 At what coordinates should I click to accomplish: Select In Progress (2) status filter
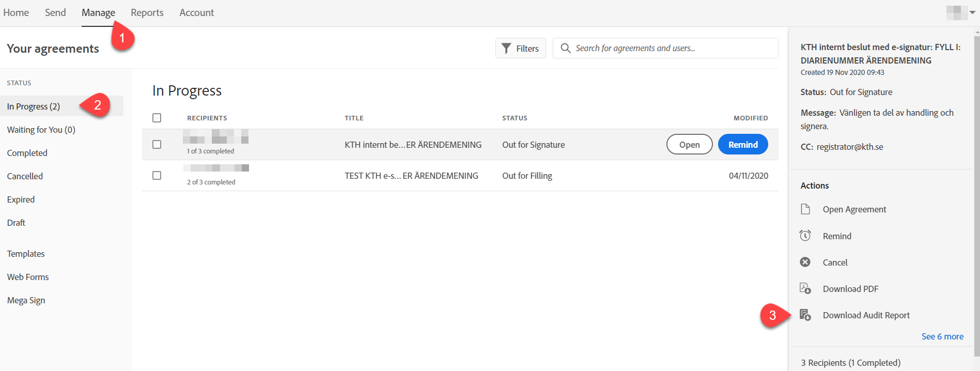click(x=61, y=106)
